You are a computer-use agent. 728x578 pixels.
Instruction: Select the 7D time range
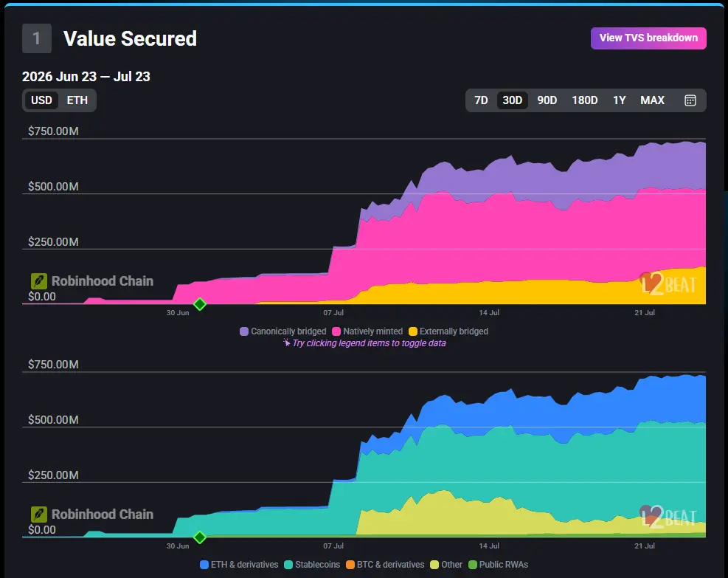481,100
